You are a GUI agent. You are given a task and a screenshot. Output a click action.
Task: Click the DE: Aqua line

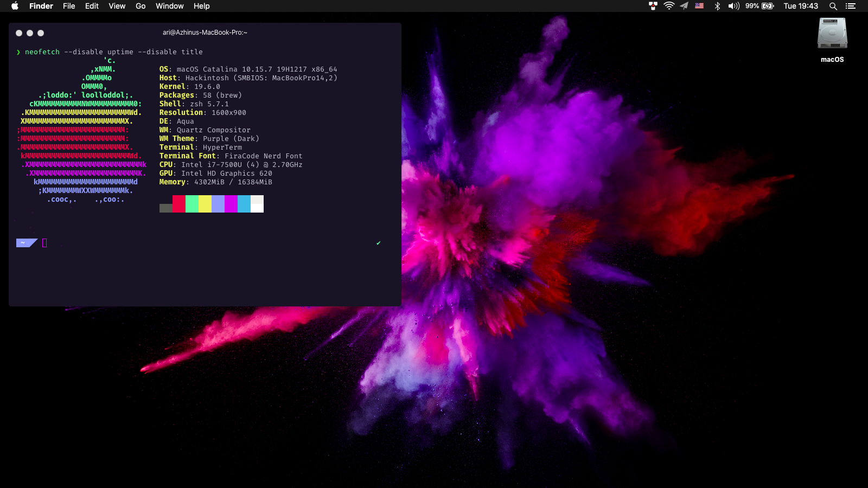pos(177,121)
